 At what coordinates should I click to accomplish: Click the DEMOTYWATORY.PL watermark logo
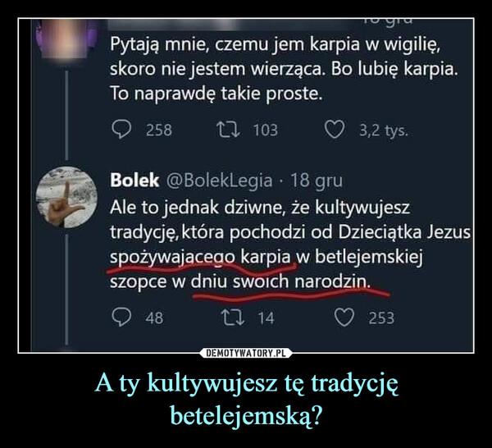pos(246,353)
